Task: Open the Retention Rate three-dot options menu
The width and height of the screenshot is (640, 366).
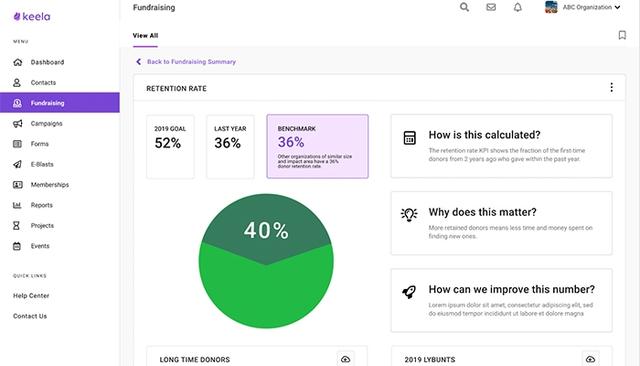Action: pyautogui.click(x=611, y=87)
